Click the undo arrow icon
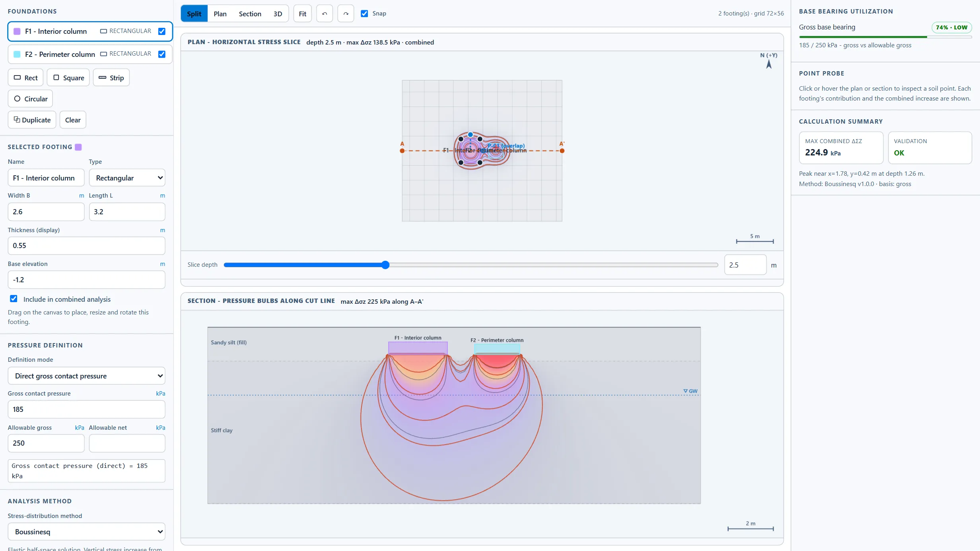The height and width of the screenshot is (551, 980). point(325,14)
